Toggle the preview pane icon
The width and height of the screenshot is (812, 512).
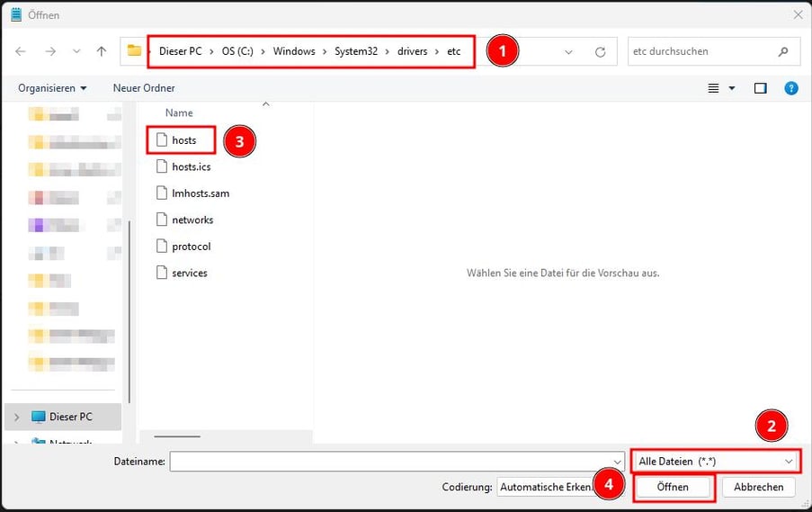760,88
